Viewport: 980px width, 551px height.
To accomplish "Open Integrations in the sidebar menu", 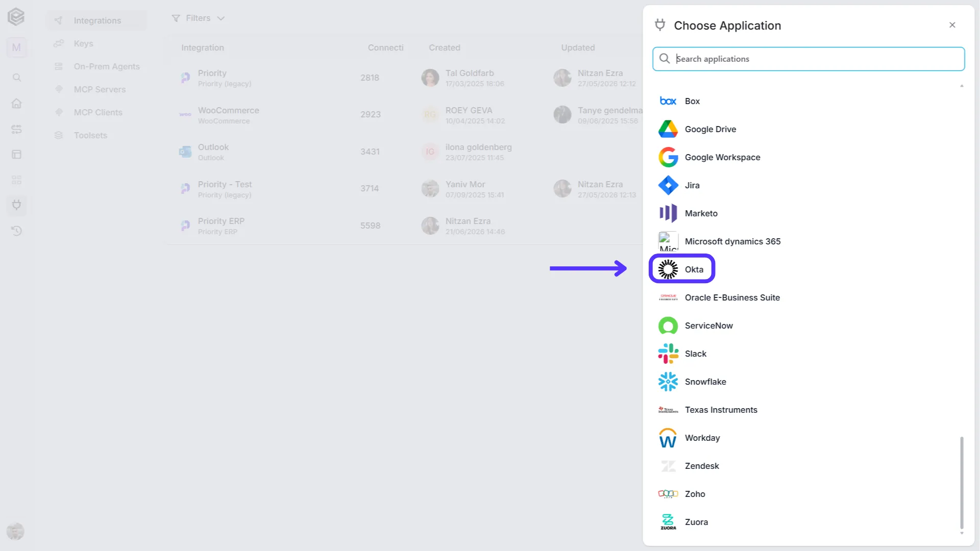I will (97, 20).
